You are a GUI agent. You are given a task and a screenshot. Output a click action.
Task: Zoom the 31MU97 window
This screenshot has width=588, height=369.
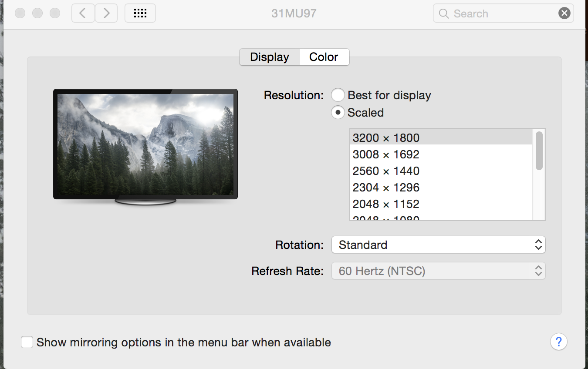coord(55,13)
